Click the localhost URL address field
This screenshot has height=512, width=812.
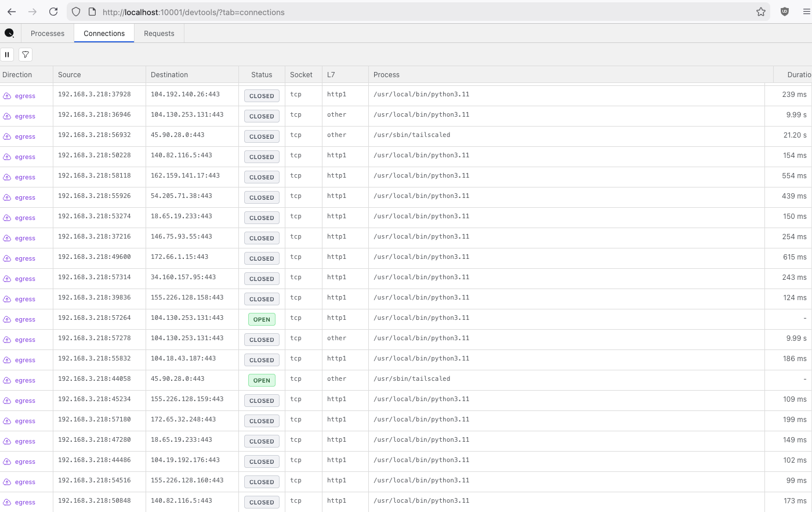406,12
